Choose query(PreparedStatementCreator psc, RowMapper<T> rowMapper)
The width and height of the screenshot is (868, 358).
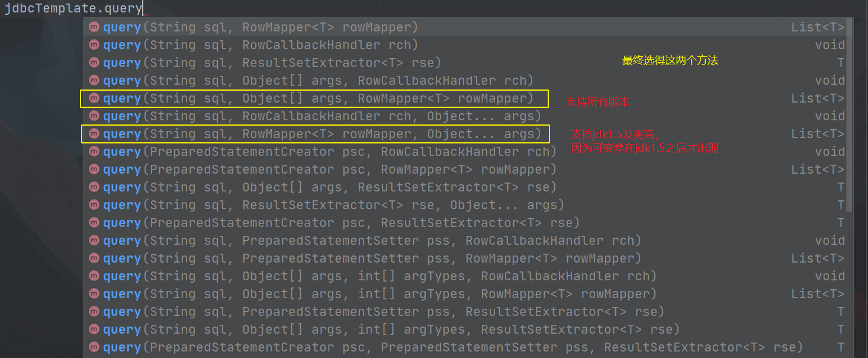(x=464, y=170)
